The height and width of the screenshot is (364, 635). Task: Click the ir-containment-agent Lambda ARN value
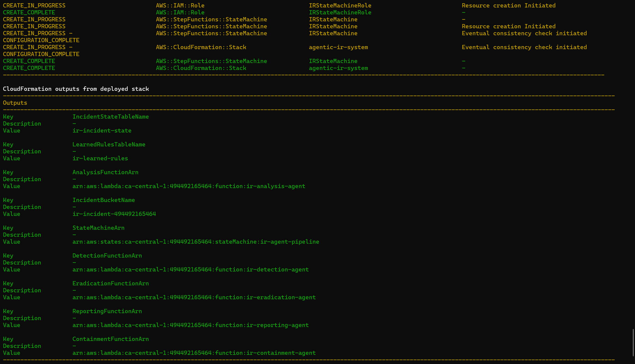(194, 353)
